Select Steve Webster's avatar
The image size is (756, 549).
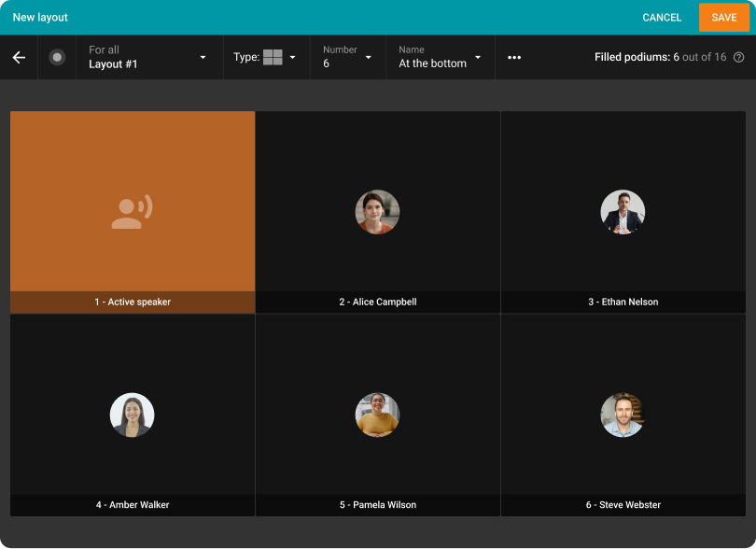click(623, 415)
